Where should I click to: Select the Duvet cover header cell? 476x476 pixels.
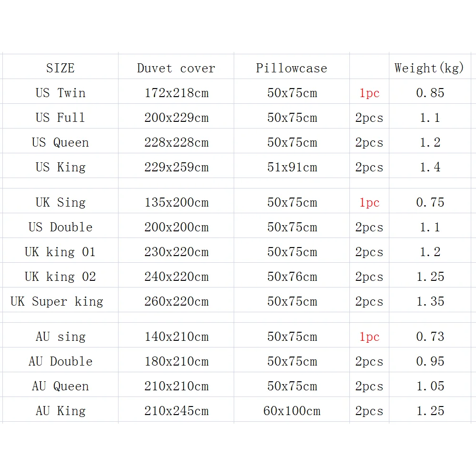pos(176,68)
